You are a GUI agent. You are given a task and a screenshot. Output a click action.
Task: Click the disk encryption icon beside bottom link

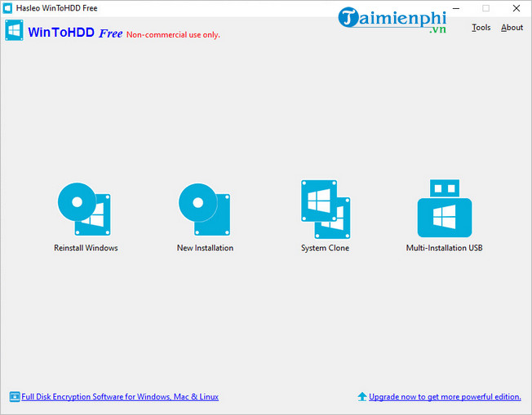click(x=15, y=397)
